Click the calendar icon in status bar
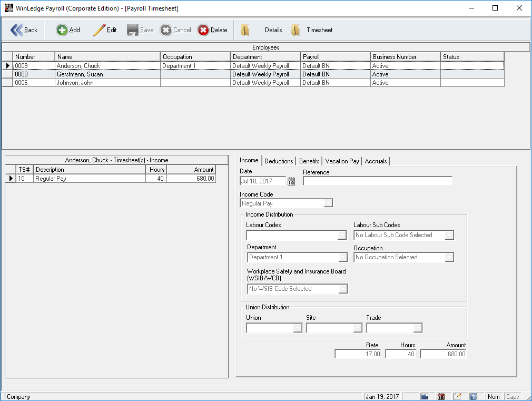 point(441,396)
